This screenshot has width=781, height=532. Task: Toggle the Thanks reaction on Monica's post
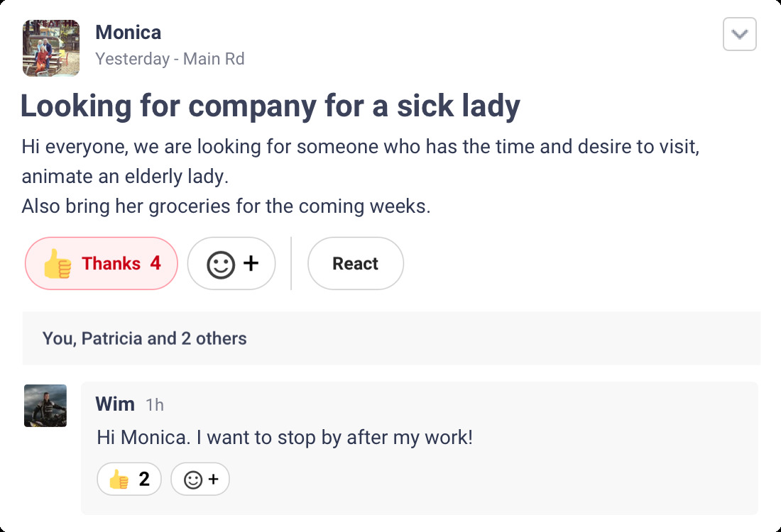[102, 263]
